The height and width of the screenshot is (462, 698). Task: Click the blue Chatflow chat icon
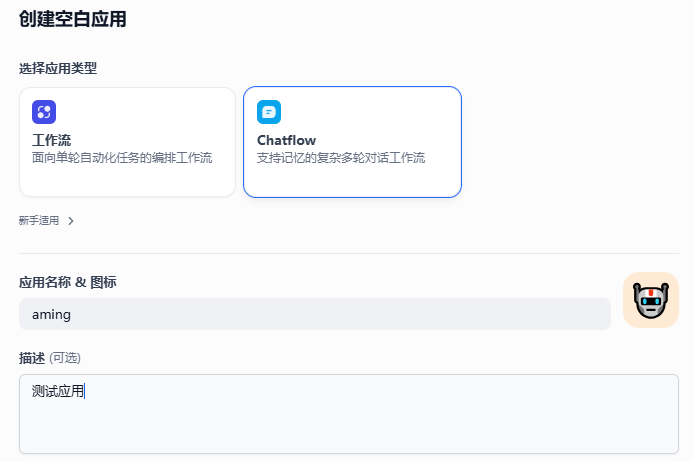click(269, 112)
